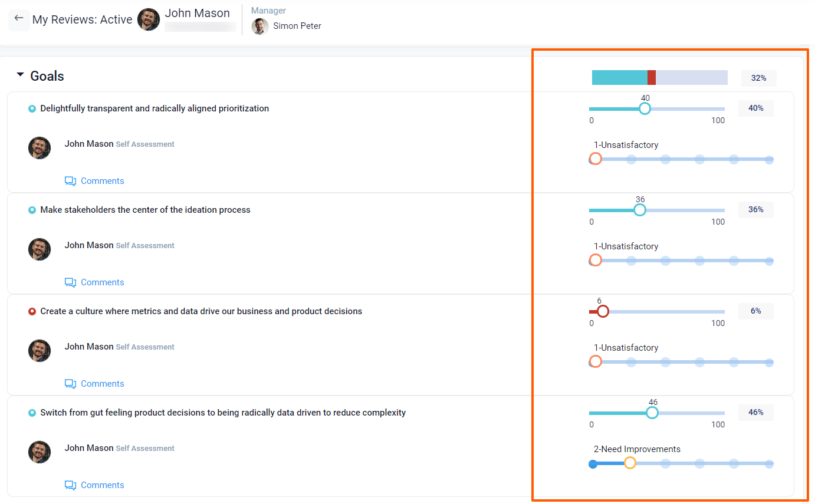Click the overall Goals progress bar
The height and width of the screenshot is (504, 815).
click(659, 78)
